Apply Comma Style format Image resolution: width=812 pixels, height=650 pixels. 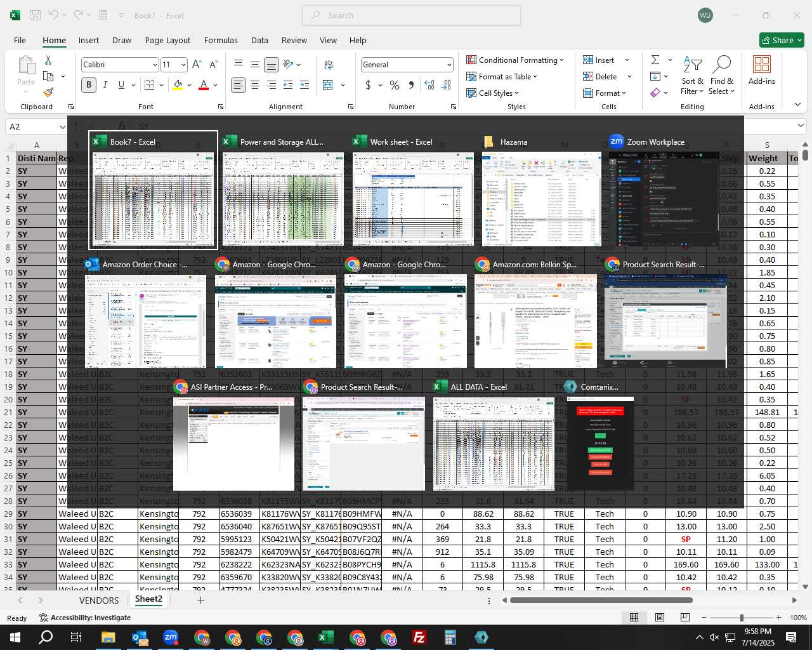(x=411, y=84)
